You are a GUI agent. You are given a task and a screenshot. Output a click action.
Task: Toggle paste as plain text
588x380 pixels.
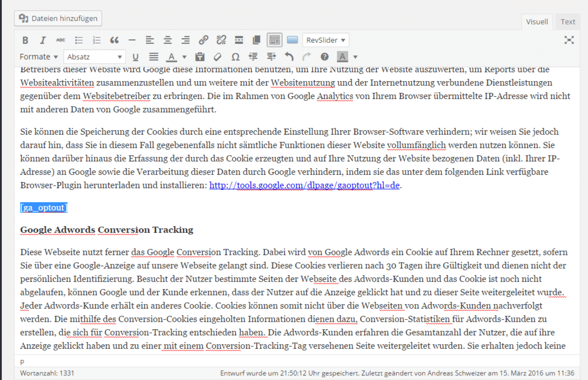(200, 57)
